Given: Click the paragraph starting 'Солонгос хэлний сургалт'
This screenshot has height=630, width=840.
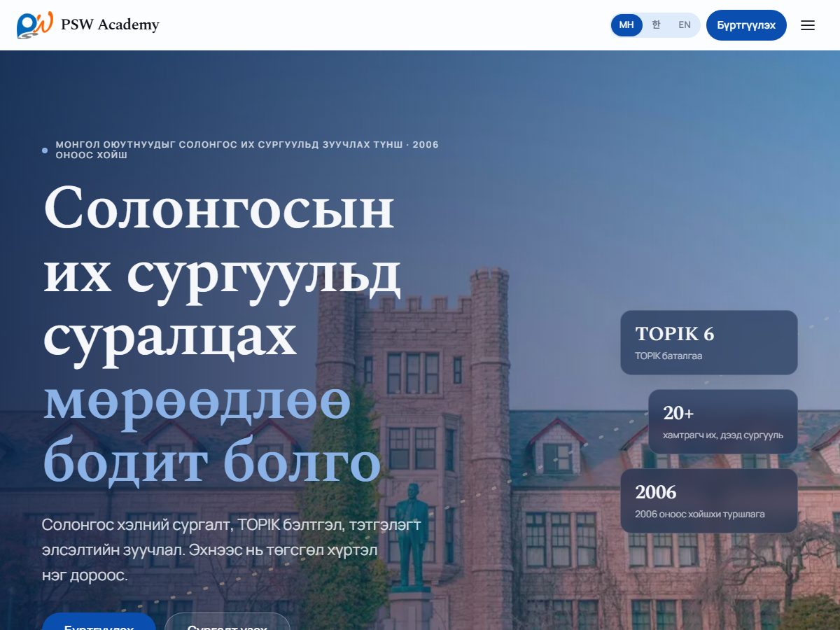Looking at the screenshot, I should coord(232,551).
